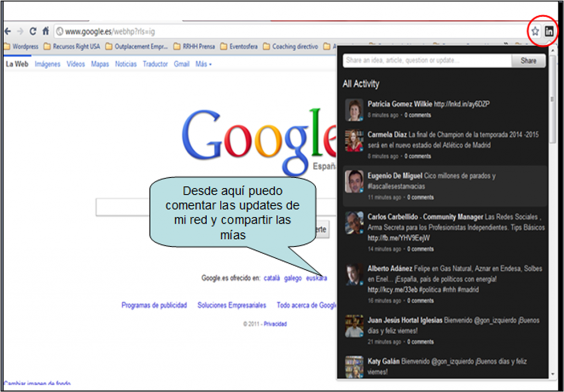Image resolution: width=564 pixels, height=392 pixels.
Task: Open the Coaching directivo bookmark folder
Action: [291, 46]
